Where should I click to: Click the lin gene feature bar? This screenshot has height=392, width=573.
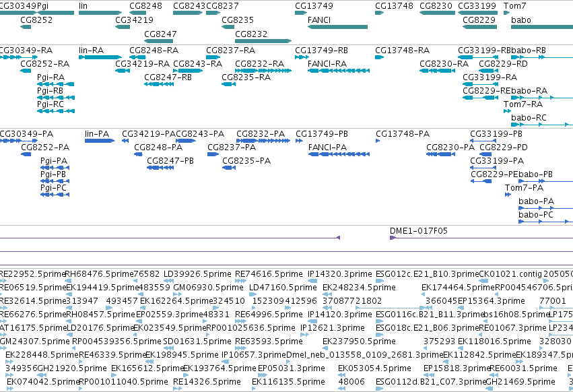click(100, 13)
